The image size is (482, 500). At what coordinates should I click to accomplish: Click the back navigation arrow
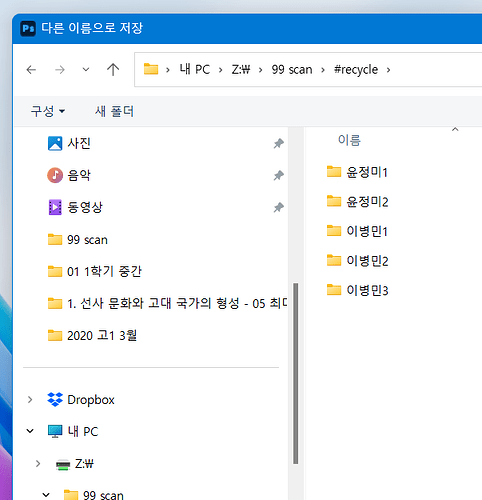click(31, 70)
